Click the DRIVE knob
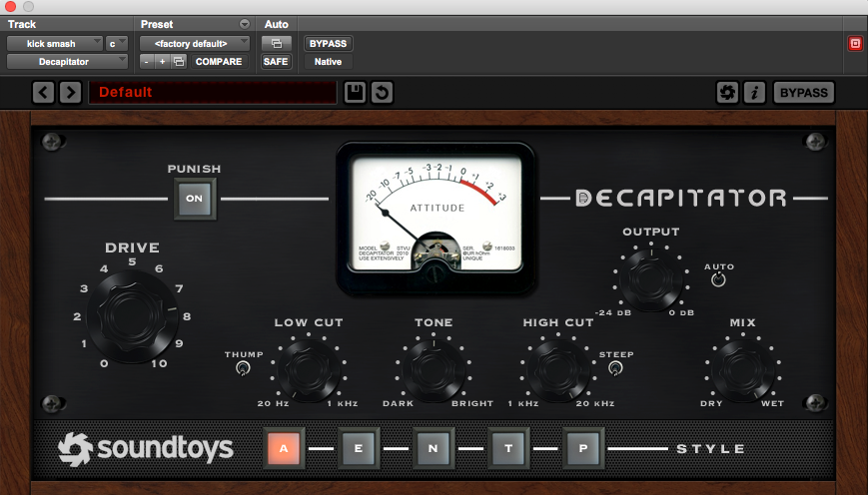The width and height of the screenshot is (868, 495). tap(132, 316)
